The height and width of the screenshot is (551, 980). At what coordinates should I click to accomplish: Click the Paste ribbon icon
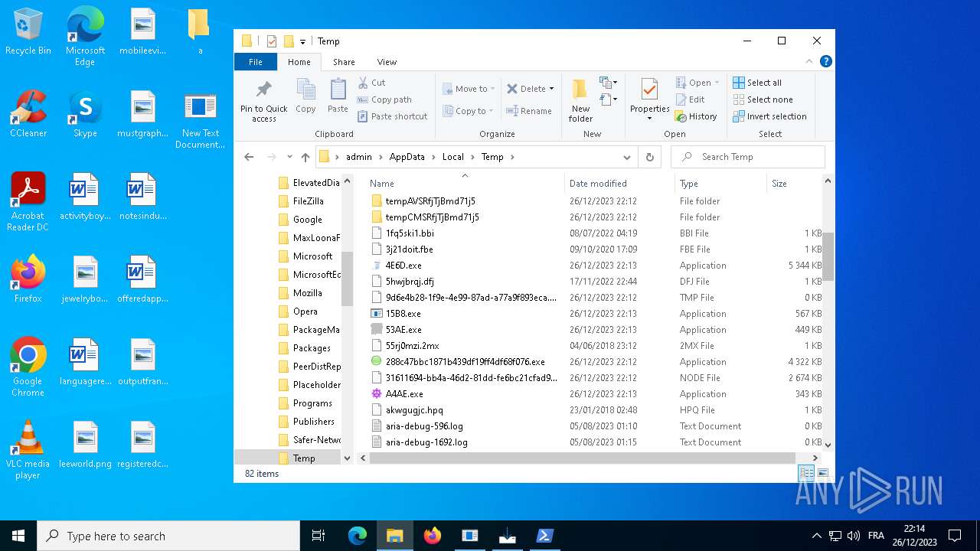pos(338,96)
